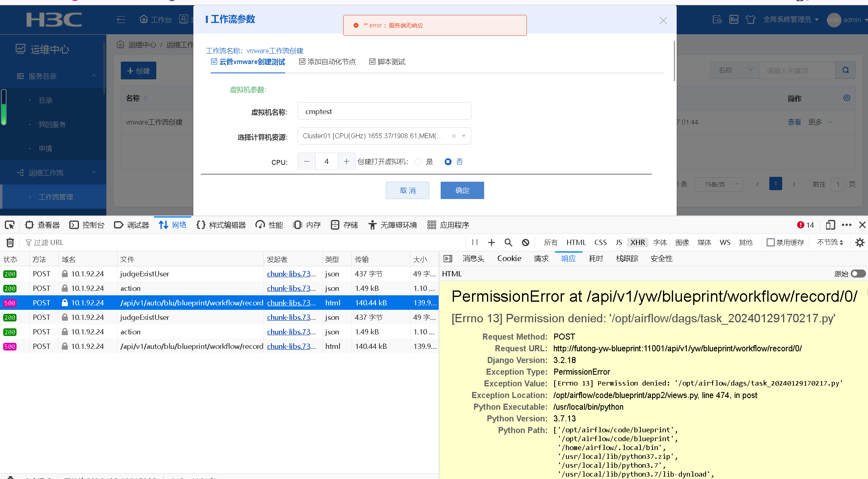Open 耗时 timings tab
The image size is (868, 479).
pyautogui.click(x=596, y=259)
